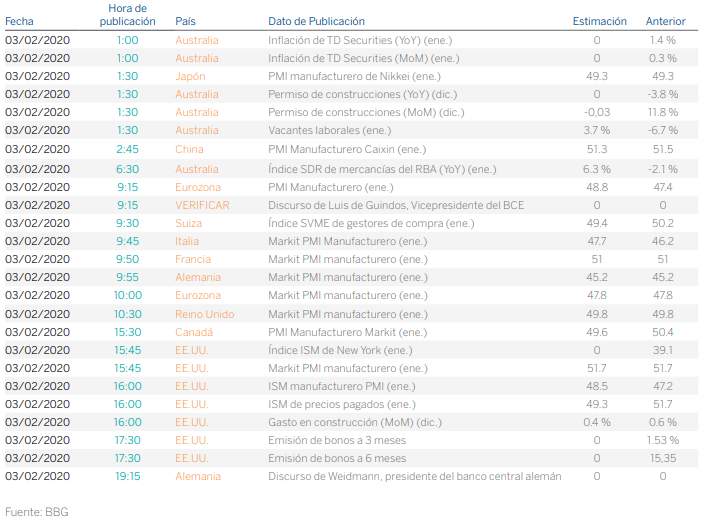Click the VERIFICAR country label

202,205
